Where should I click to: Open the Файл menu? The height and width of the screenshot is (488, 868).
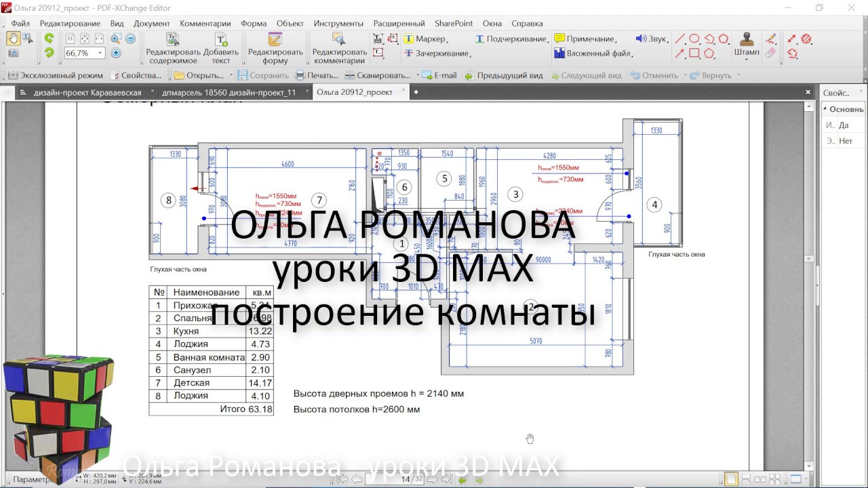click(x=20, y=23)
